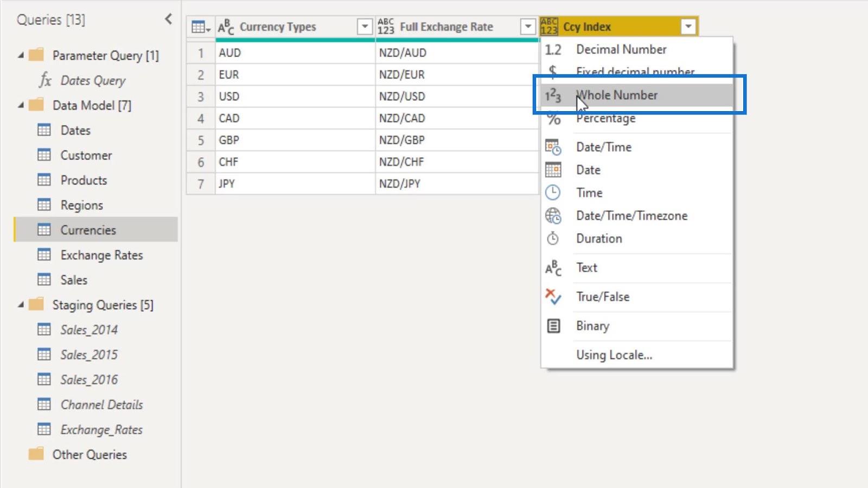This screenshot has width=868, height=488.
Task: Collapse the Queries pane with the arrow
Action: click(168, 20)
